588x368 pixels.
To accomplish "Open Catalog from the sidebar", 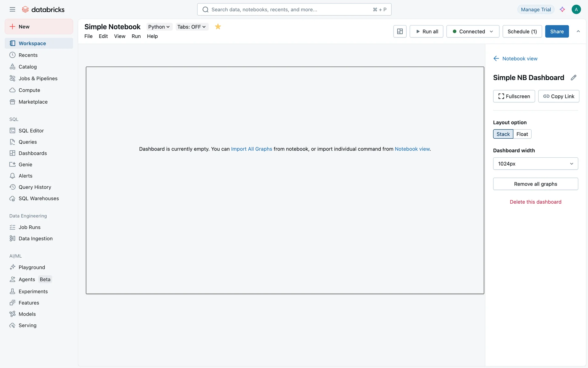I will coord(28,67).
